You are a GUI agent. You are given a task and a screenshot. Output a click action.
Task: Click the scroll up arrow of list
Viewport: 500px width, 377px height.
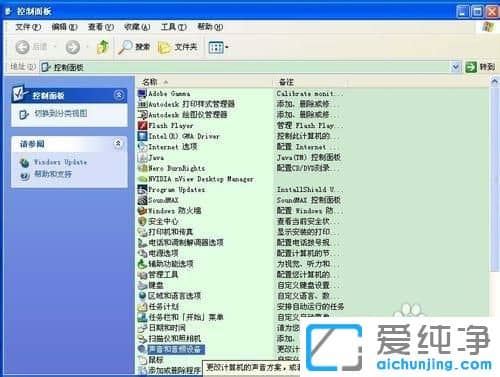[495, 81]
